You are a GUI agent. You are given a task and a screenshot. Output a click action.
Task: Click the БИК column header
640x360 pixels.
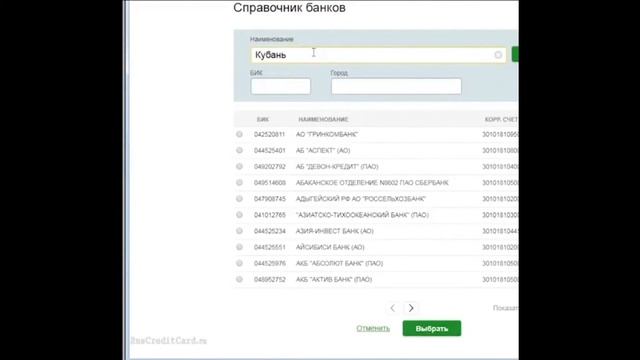click(263, 120)
